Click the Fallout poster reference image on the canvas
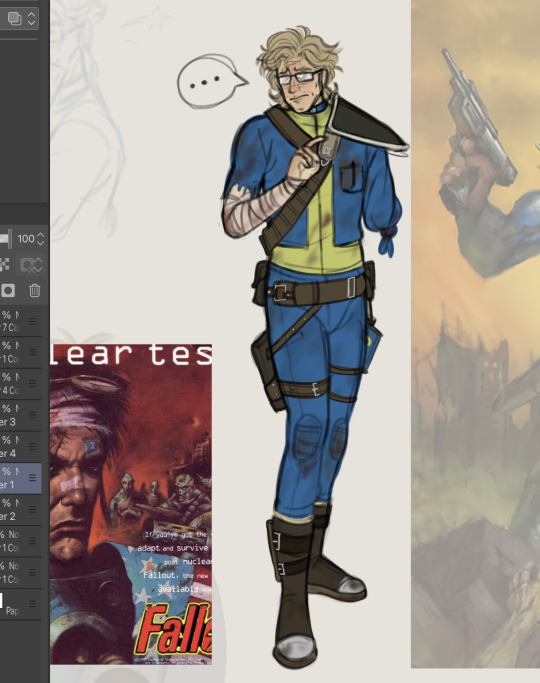Viewport: 540px width, 683px height. pos(131,504)
